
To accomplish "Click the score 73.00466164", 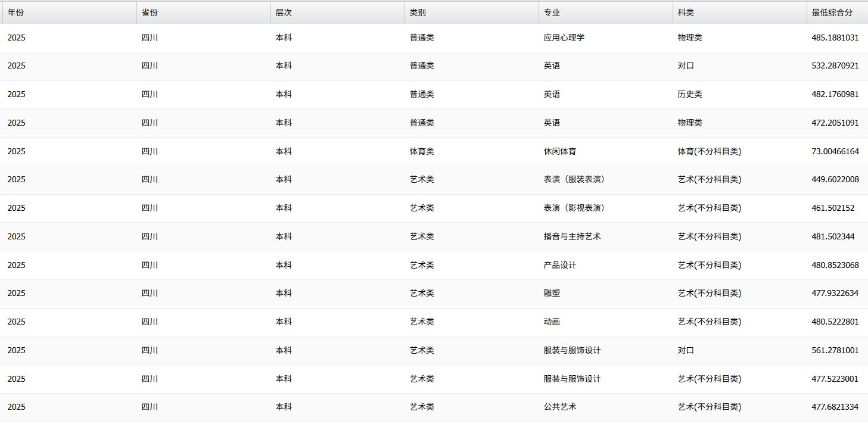I will tap(835, 151).
